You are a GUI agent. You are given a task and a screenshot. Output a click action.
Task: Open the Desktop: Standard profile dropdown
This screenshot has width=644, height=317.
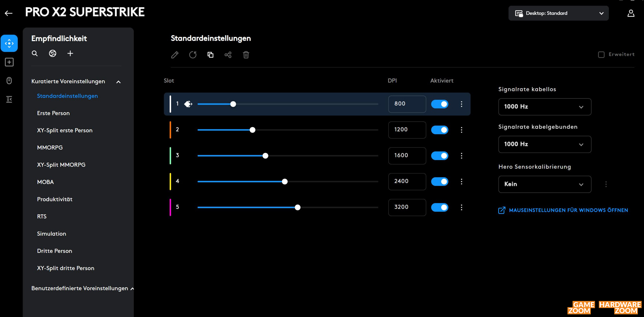[558, 13]
